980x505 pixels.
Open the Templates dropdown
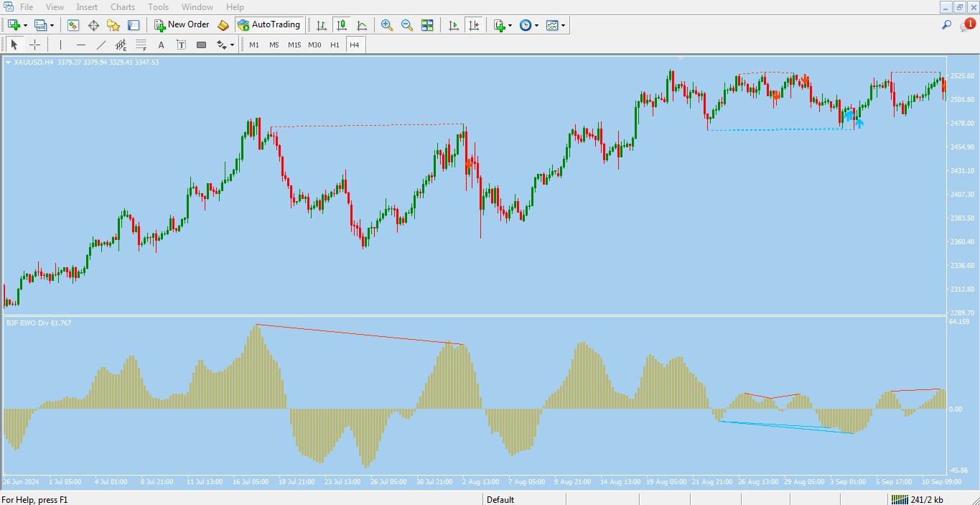click(x=554, y=24)
